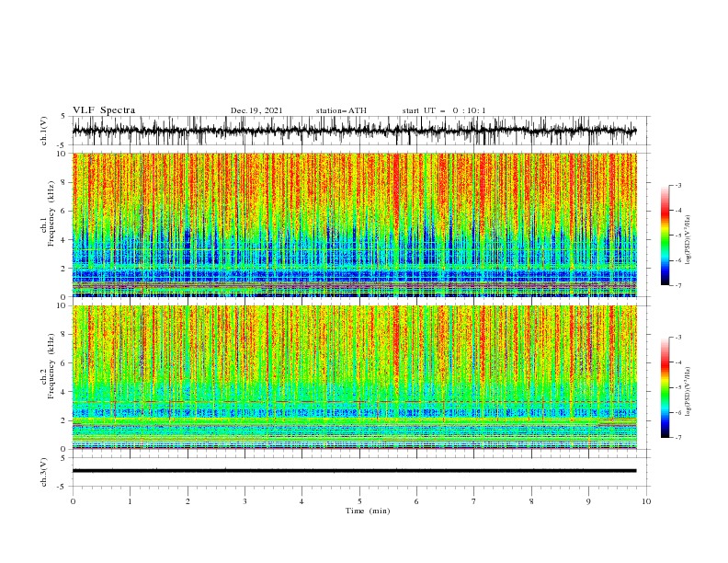This screenshot has width=728, height=563.
Task: Click the flat ch.3 voltage trace
Action: pyautogui.click(x=354, y=471)
